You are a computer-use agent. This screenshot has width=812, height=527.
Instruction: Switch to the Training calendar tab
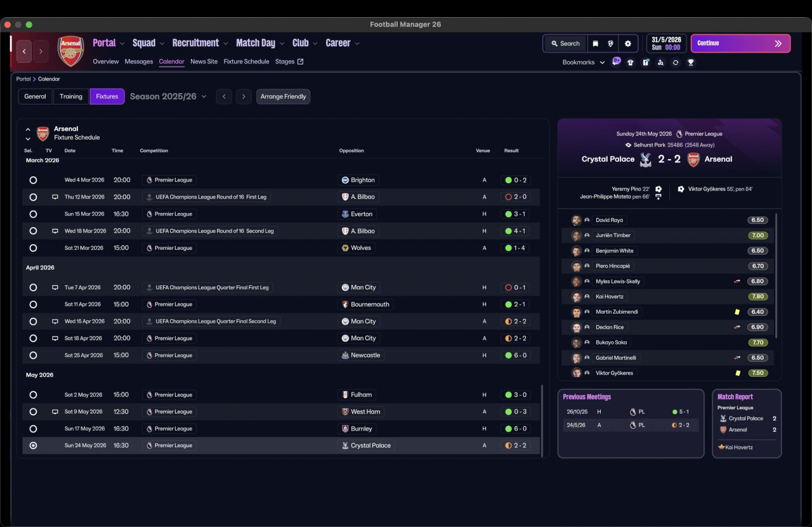[71, 96]
